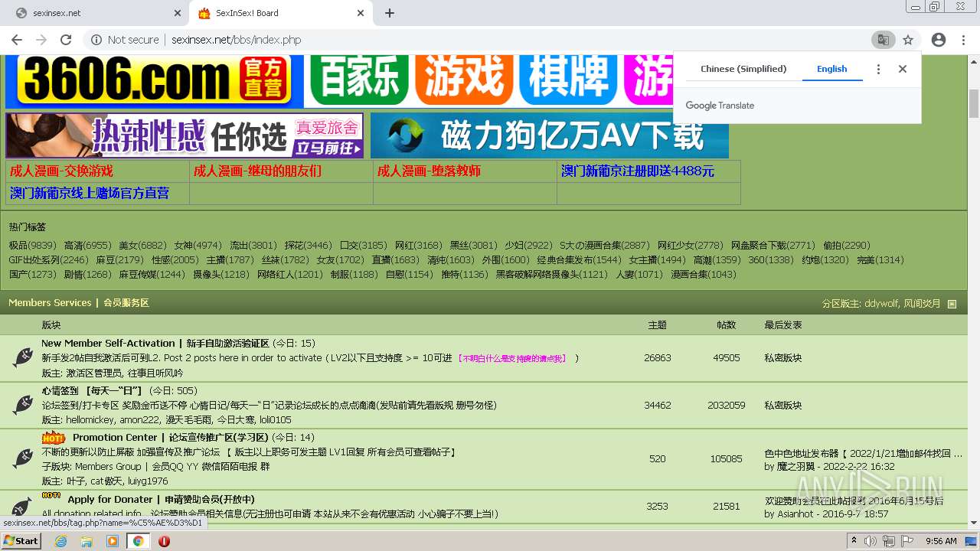The height and width of the screenshot is (551, 980).
Task: Open File Explorer from taskbar
Action: coord(87,541)
